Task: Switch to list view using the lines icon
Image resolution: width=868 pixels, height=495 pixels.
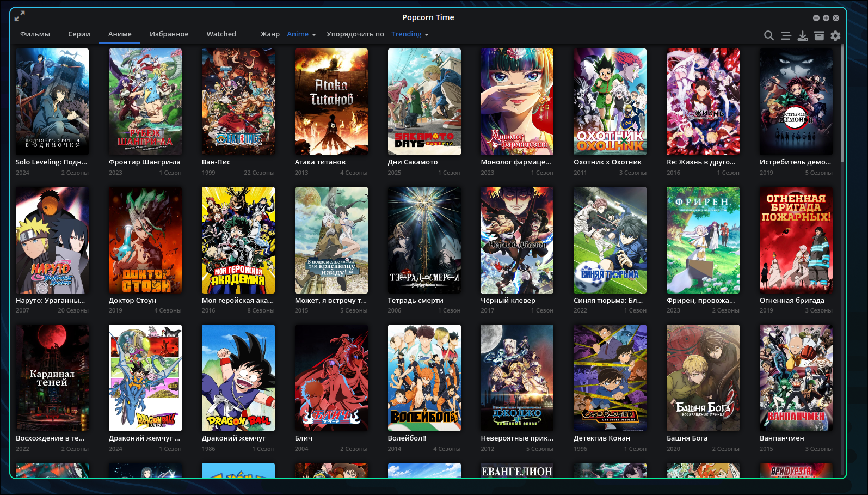Action: click(786, 35)
